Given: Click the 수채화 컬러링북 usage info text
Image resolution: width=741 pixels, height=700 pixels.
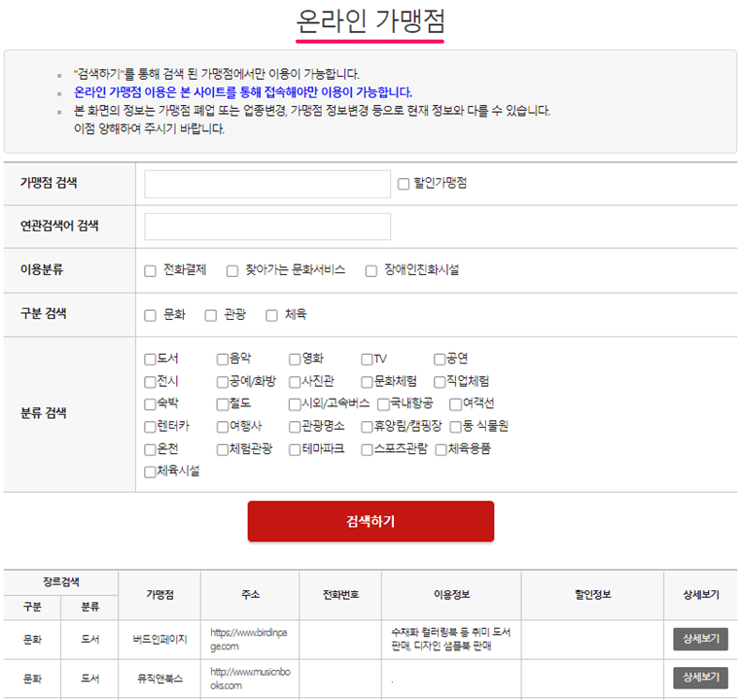Looking at the screenshot, I should pos(451,639).
